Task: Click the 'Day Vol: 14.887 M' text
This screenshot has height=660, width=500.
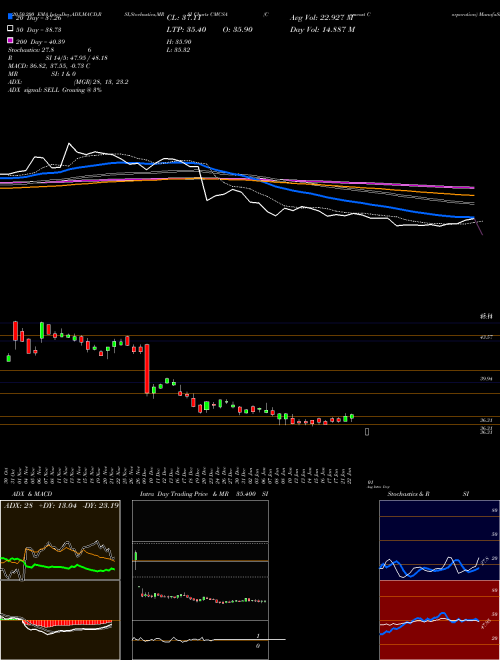Action: click(322, 30)
